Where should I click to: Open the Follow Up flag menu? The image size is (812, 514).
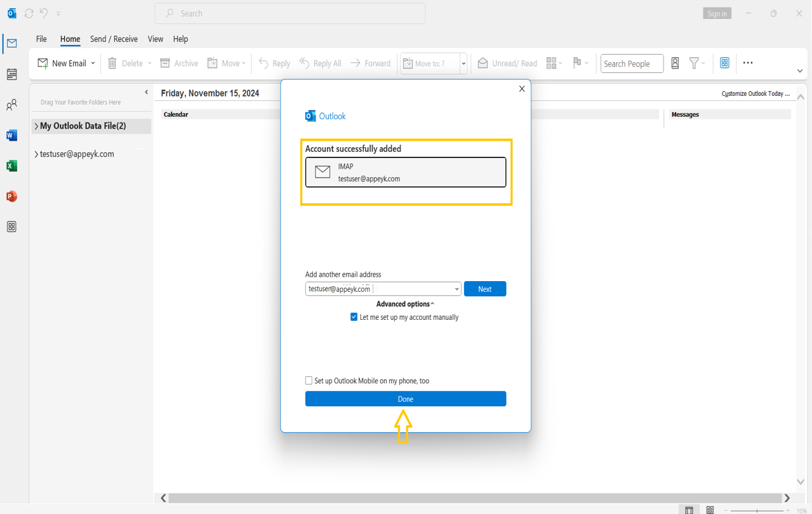[x=580, y=63]
